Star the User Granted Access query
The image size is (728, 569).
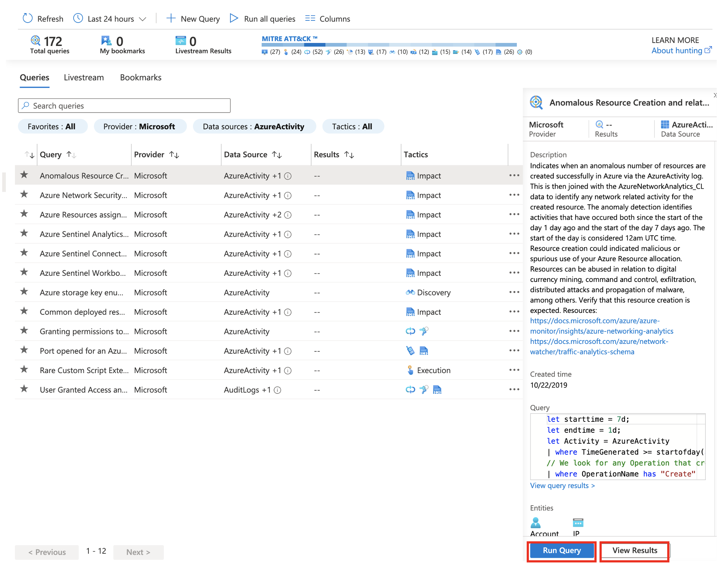pyautogui.click(x=24, y=389)
